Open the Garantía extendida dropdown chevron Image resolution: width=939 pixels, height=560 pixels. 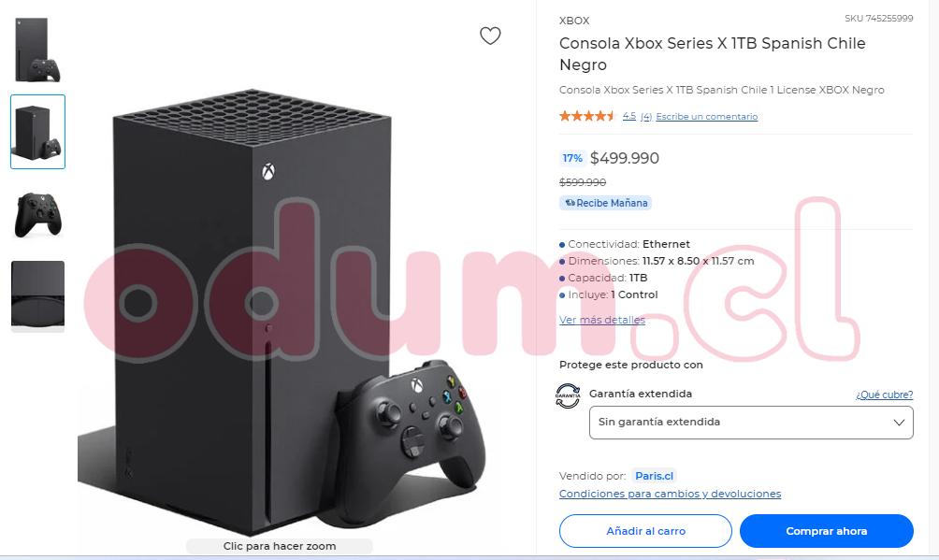(898, 423)
